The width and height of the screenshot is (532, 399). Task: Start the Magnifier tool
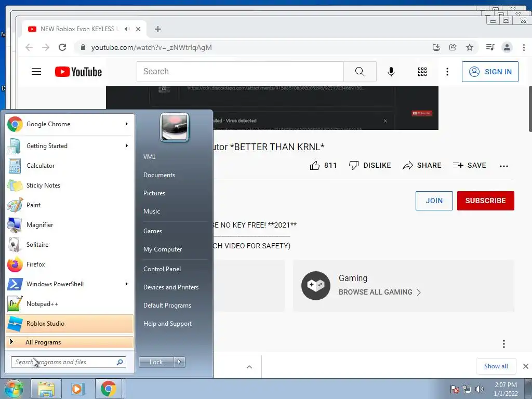[70, 224]
